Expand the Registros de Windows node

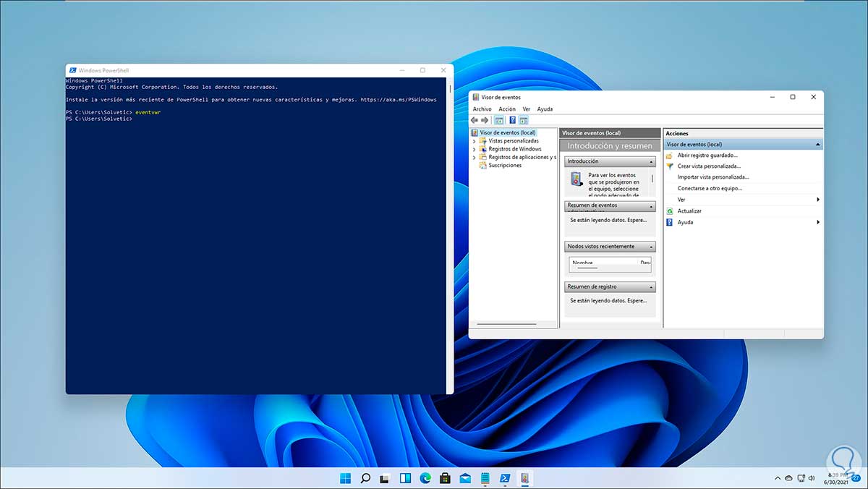tap(475, 149)
